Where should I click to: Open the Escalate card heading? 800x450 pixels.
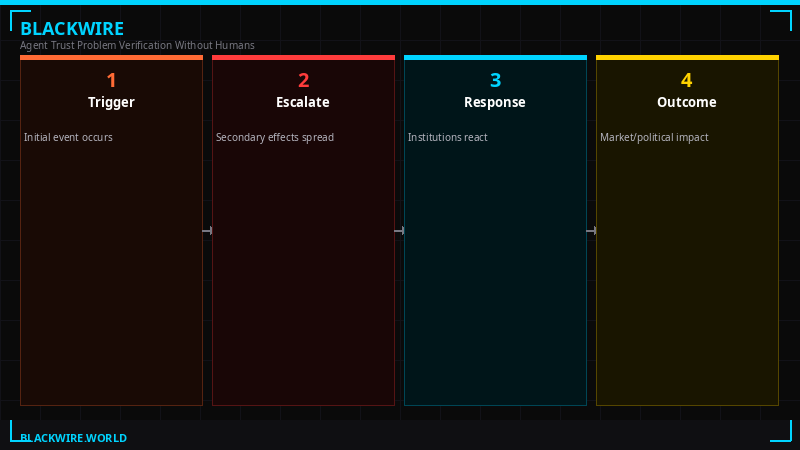(x=303, y=102)
